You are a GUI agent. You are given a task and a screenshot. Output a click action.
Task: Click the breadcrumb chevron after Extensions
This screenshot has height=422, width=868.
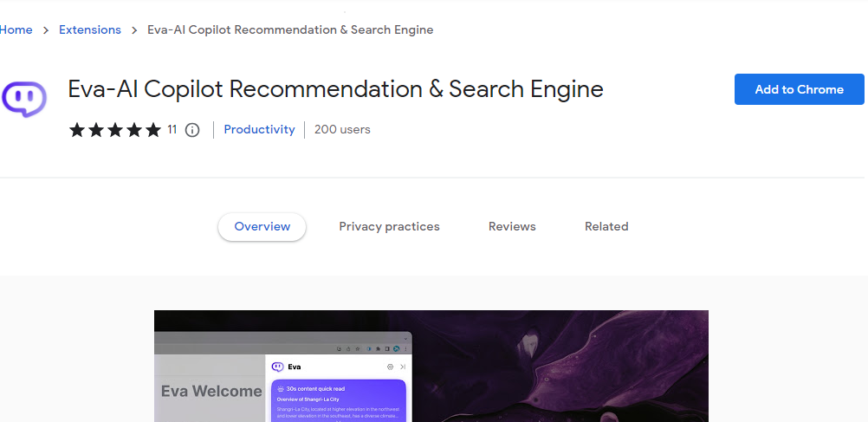[134, 30]
